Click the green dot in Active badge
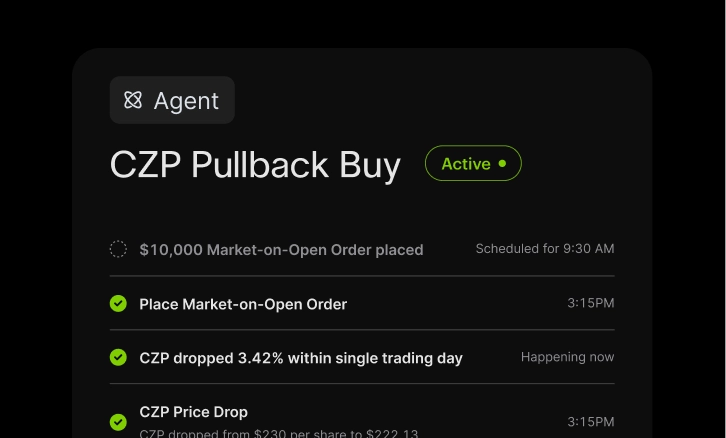726x438 pixels. click(502, 163)
